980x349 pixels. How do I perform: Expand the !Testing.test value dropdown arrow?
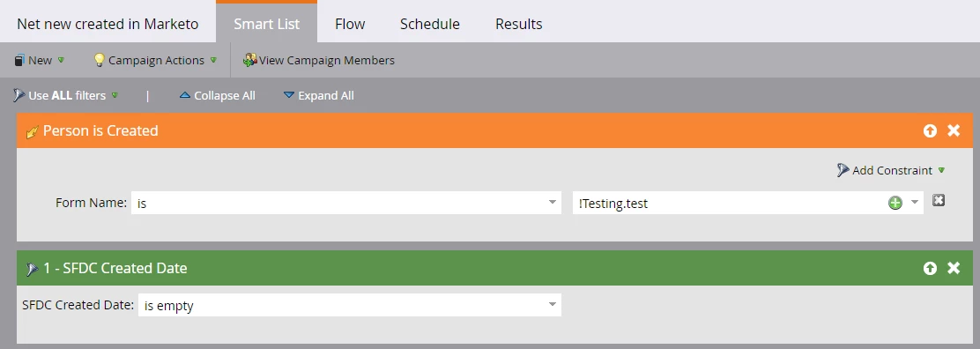coord(915,202)
